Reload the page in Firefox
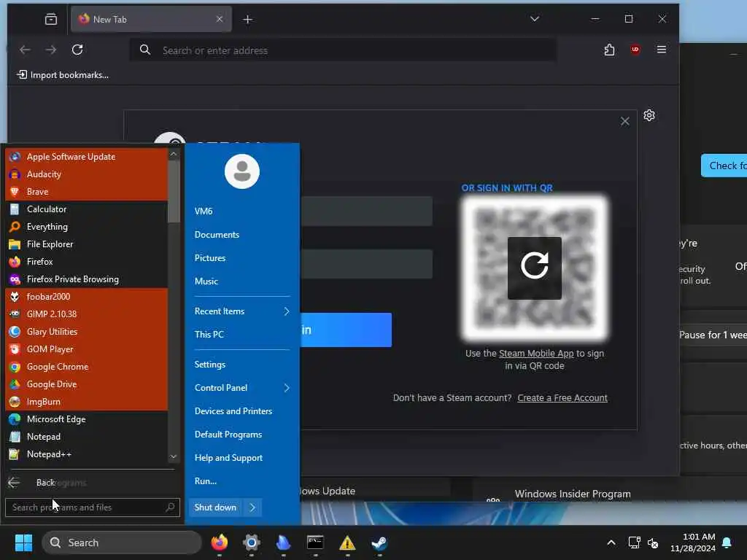This screenshot has width=747, height=560. tap(77, 50)
